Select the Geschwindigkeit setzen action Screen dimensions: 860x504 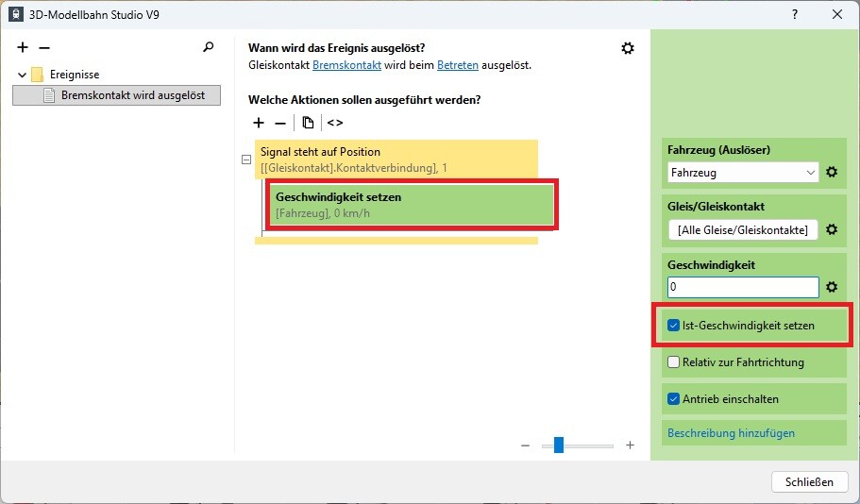click(413, 205)
